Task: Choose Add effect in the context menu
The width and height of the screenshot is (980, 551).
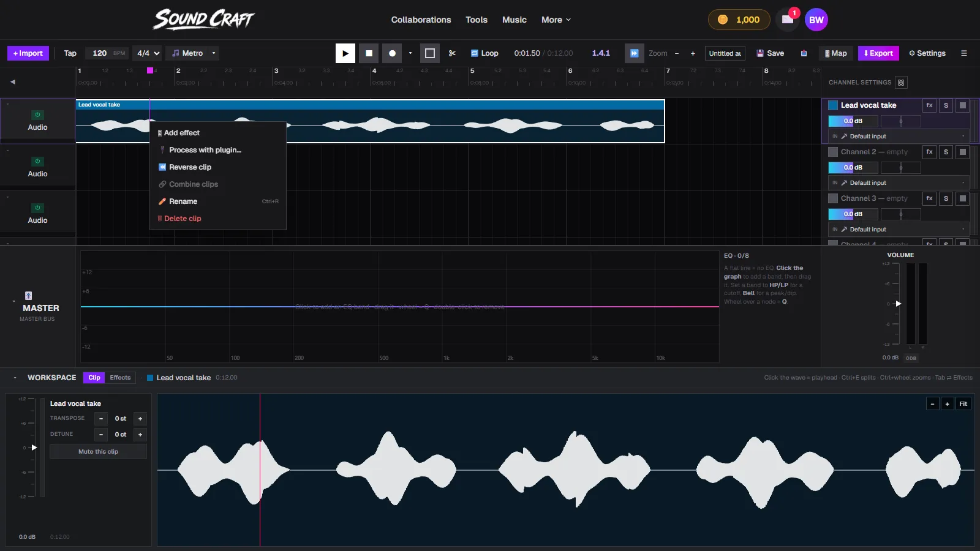Action: 218,133
